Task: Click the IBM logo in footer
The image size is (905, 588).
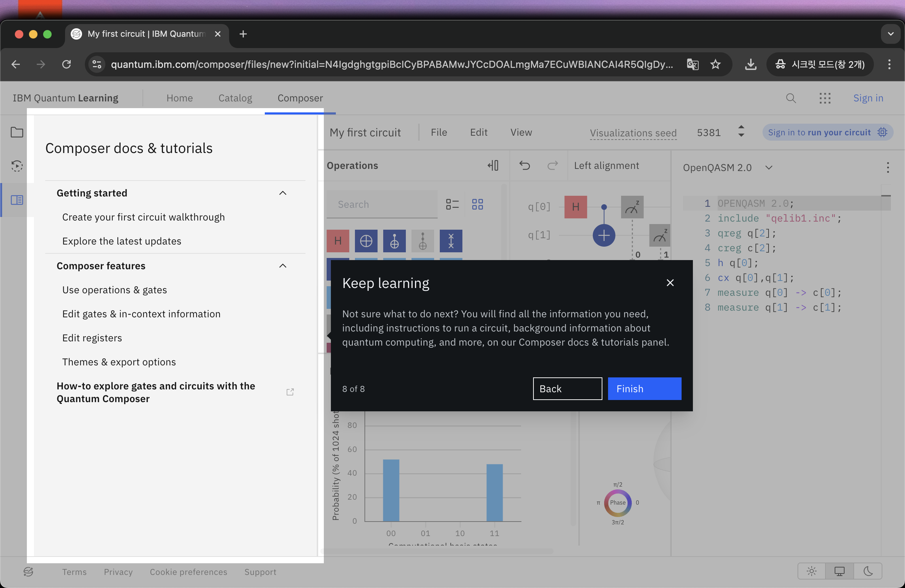Action: pyautogui.click(x=29, y=572)
